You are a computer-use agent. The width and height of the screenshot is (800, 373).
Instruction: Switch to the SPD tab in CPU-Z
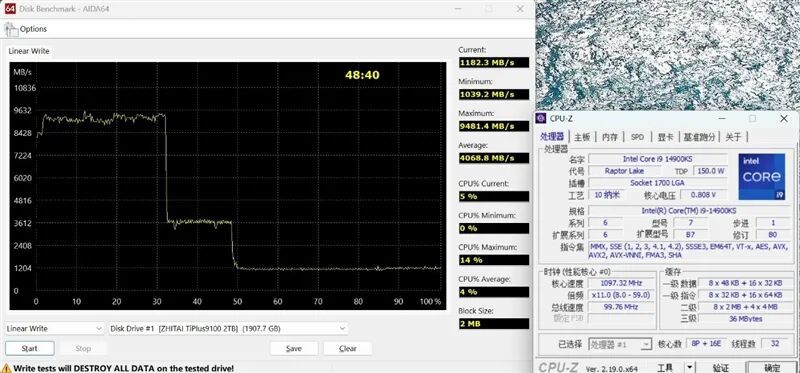coord(637,137)
